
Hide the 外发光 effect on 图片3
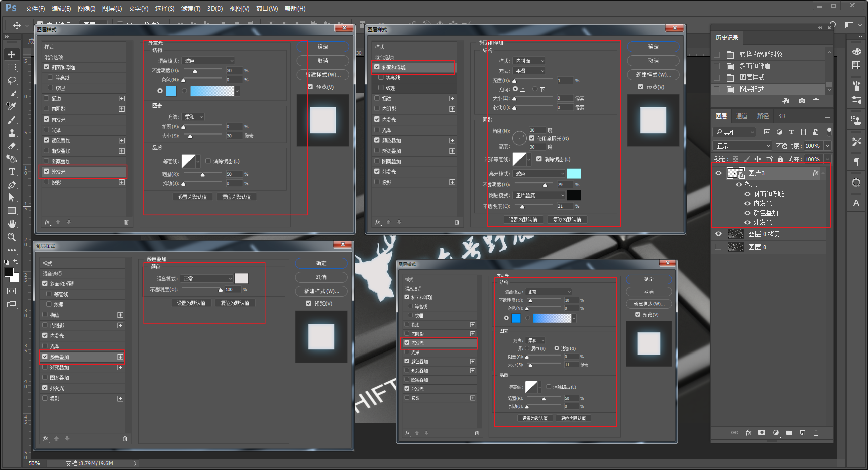click(x=747, y=222)
